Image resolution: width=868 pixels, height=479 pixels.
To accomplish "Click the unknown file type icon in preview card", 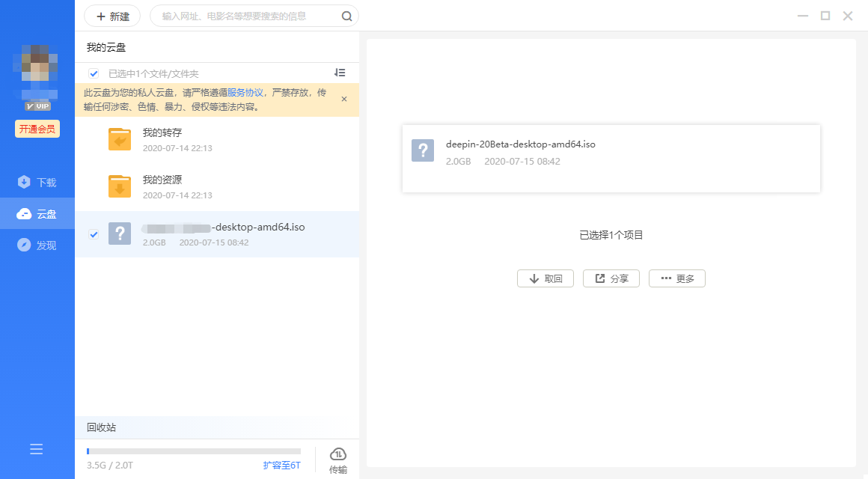I will pos(423,150).
